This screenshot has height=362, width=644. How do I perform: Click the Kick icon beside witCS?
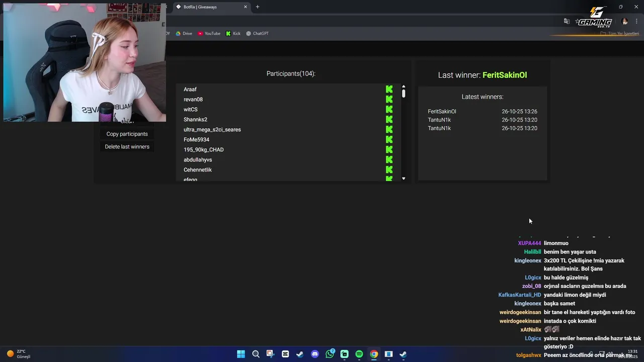coord(389,109)
